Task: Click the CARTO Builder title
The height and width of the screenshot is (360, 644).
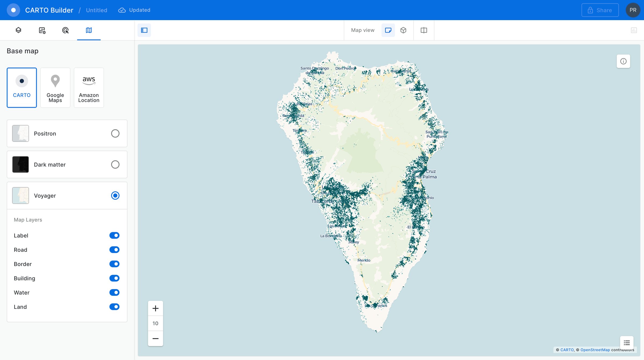Action: tap(49, 10)
